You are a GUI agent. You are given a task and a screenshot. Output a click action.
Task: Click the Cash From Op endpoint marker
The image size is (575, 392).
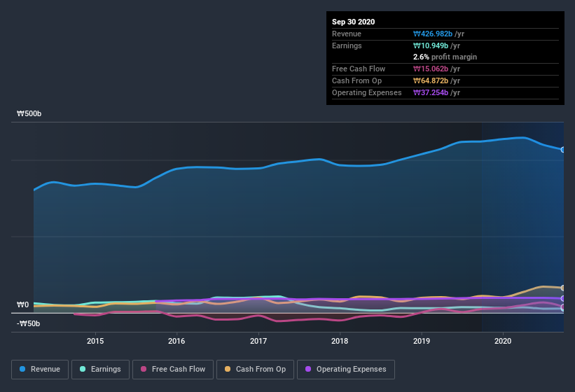[563, 288]
